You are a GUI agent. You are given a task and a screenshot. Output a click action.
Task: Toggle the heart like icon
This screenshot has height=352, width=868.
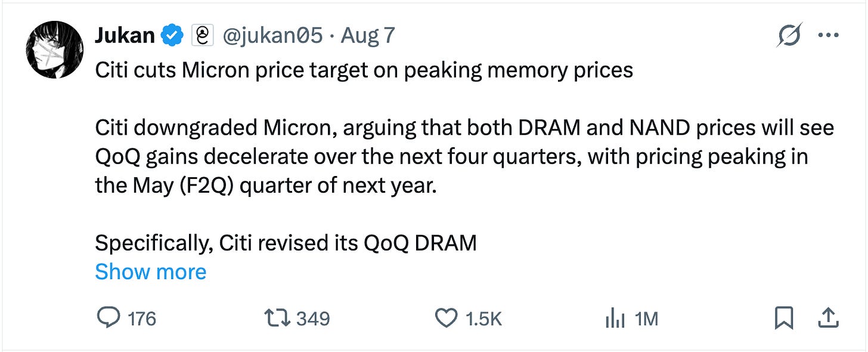click(447, 319)
